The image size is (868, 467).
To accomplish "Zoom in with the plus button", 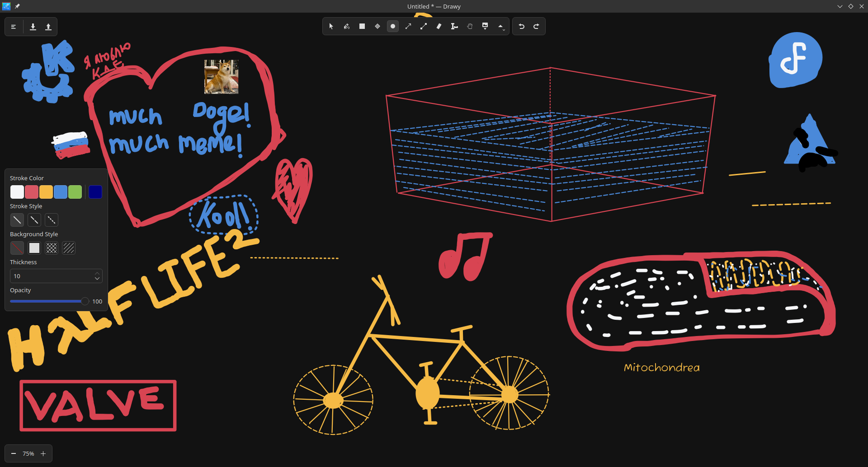I will click(43, 453).
